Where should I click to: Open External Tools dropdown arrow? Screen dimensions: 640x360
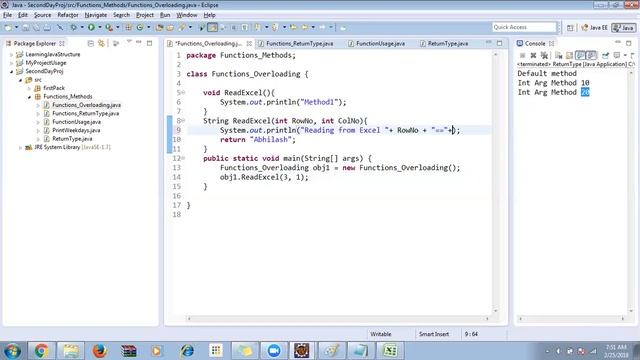[118, 27]
